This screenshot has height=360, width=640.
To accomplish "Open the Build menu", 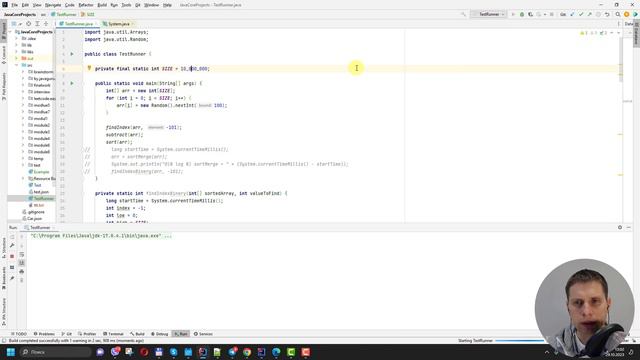I will point(102,5).
